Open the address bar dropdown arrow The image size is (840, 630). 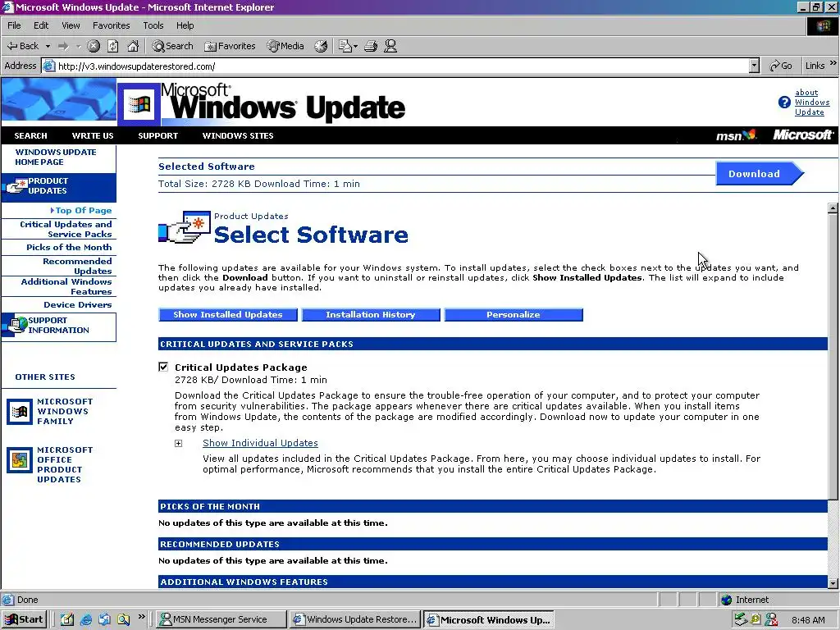pyautogui.click(x=755, y=66)
